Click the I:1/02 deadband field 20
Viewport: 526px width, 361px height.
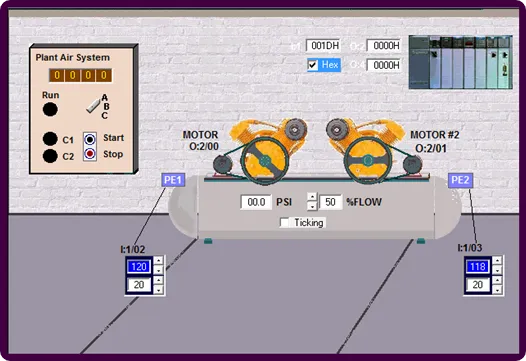point(139,285)
